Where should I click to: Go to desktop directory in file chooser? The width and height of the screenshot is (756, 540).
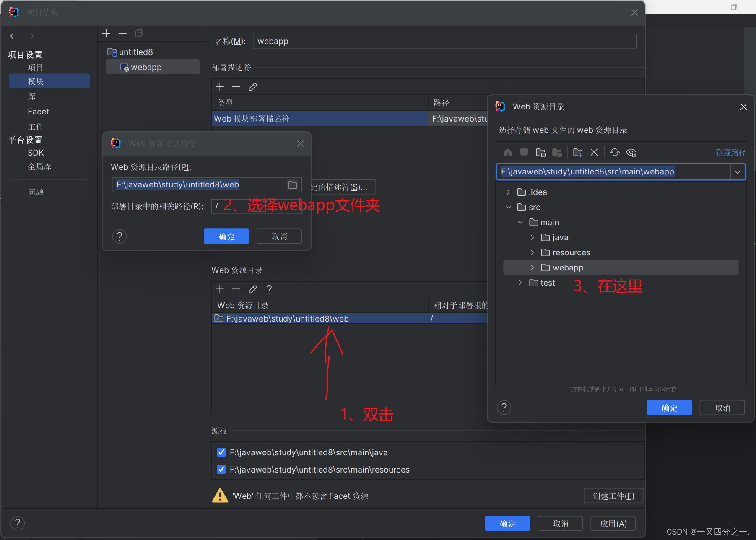tap(524, 152)
